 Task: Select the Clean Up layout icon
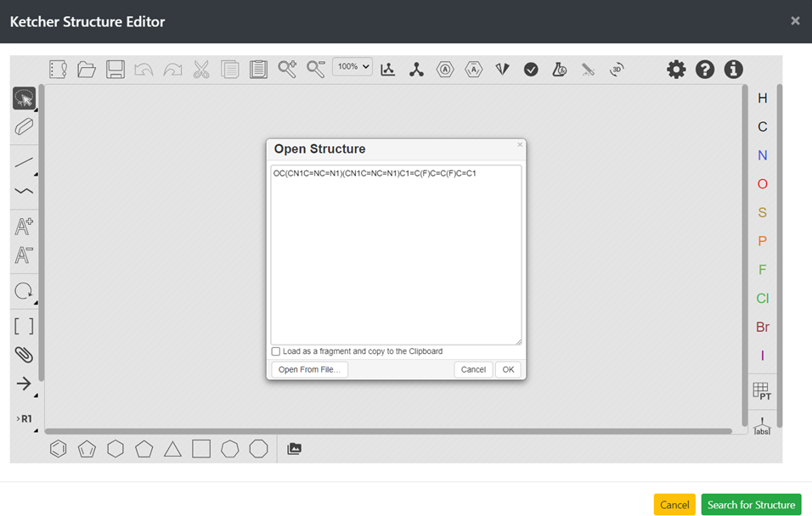pos(416,70)
